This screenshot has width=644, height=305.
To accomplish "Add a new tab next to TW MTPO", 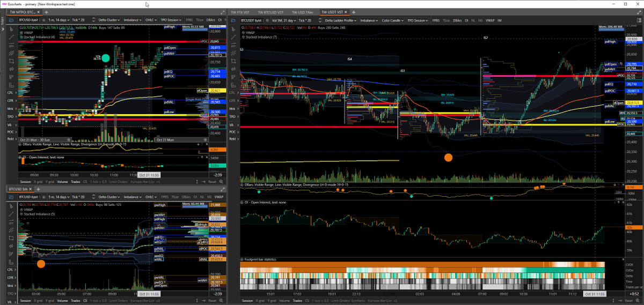I will coord(47,12).
